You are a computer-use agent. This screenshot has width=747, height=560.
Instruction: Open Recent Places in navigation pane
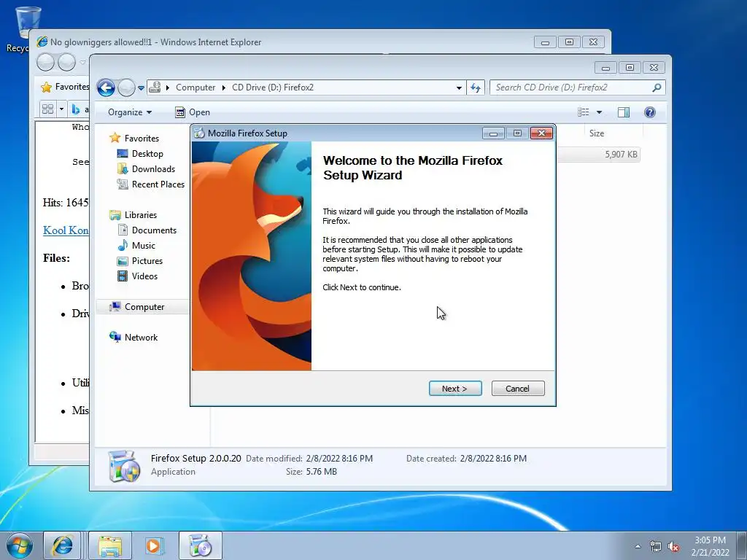coord(158,184)
